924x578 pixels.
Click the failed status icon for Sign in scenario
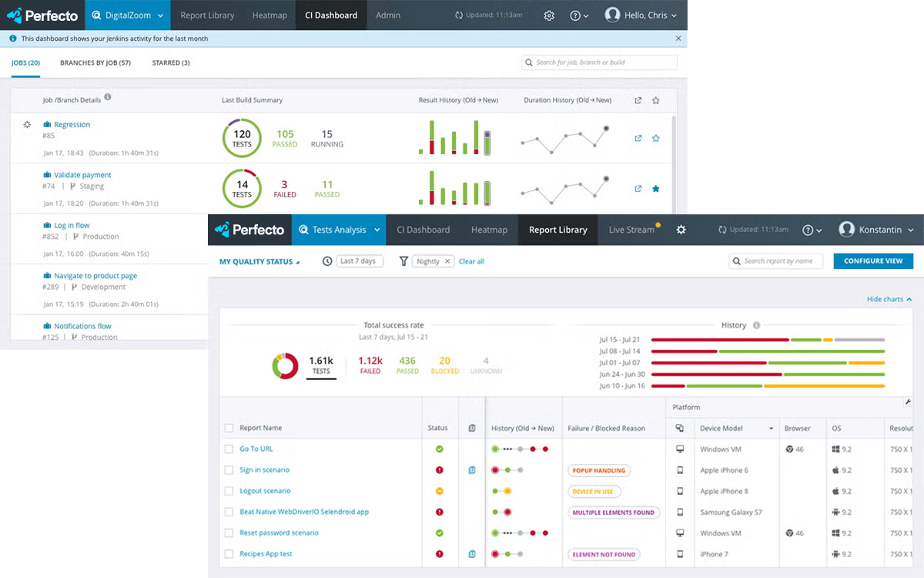pyautogui.click(x=440, y=470)
